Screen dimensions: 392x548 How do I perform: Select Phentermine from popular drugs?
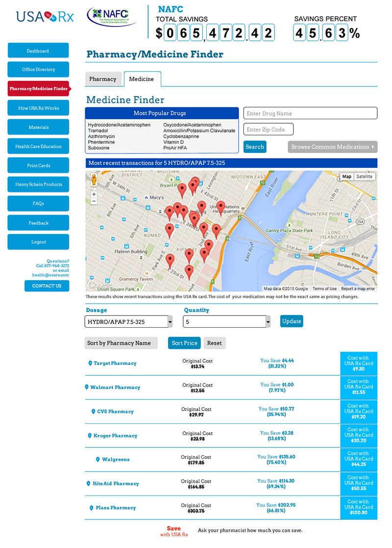[x=101, y=142]
